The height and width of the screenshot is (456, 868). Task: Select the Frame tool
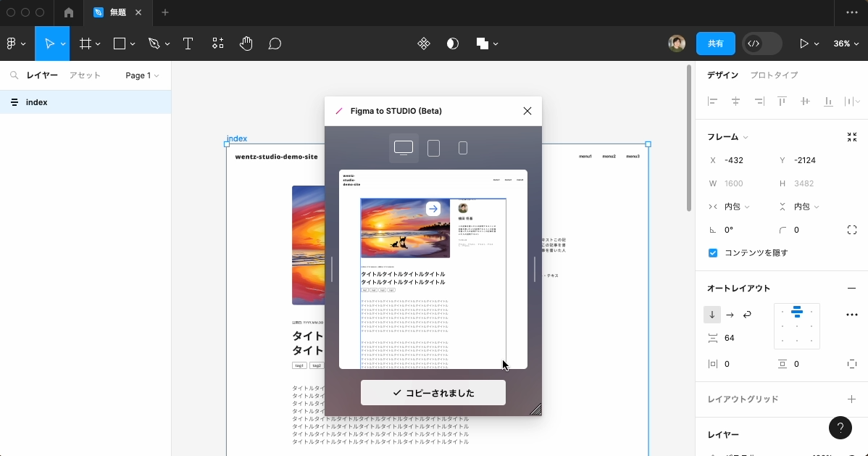tap(85, 43)
